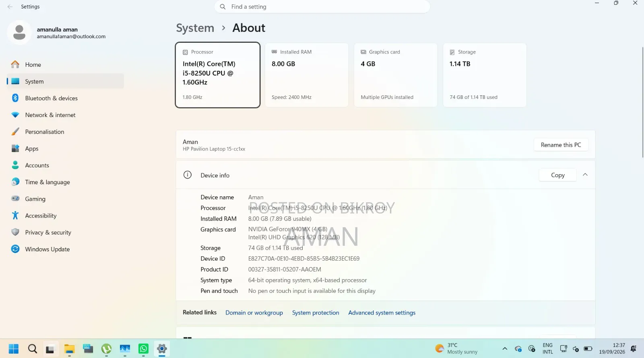The width and height of the screenshot is (644, 358).
Task: Open Advanced system settings link
Action: coord(382,313)
